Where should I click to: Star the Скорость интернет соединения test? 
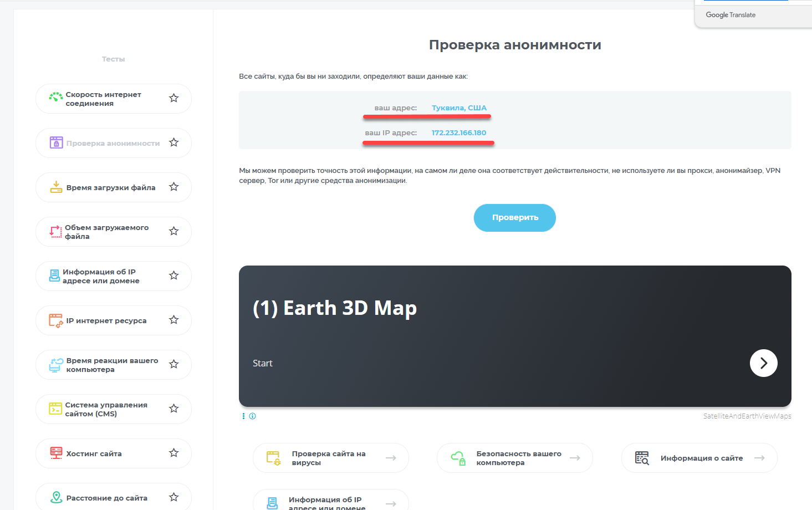click(173, 98)
